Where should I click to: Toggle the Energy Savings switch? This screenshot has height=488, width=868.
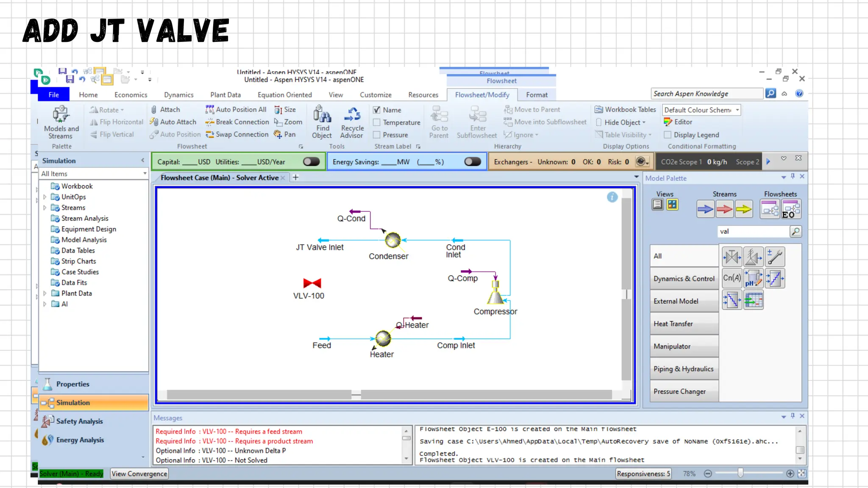point(473,162)
